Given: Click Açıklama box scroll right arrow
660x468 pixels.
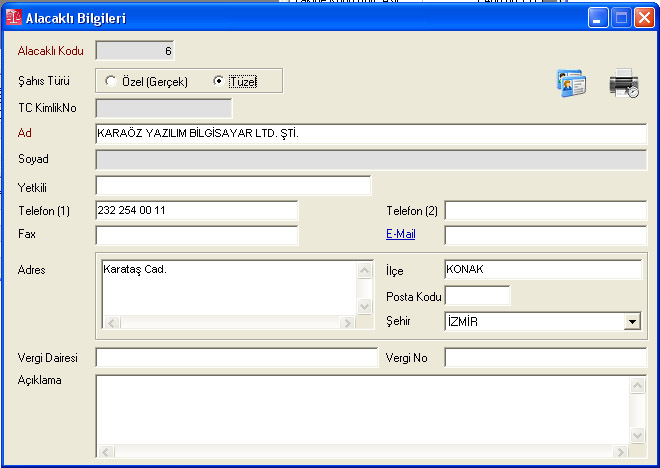Looking at the screenshot, I should pos(620,452).
